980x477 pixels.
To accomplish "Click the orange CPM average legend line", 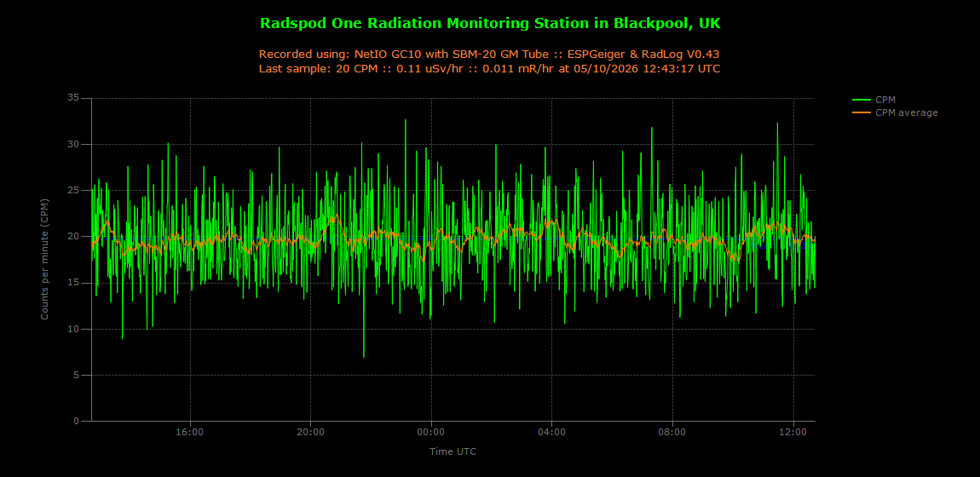I will click(862, 112).
